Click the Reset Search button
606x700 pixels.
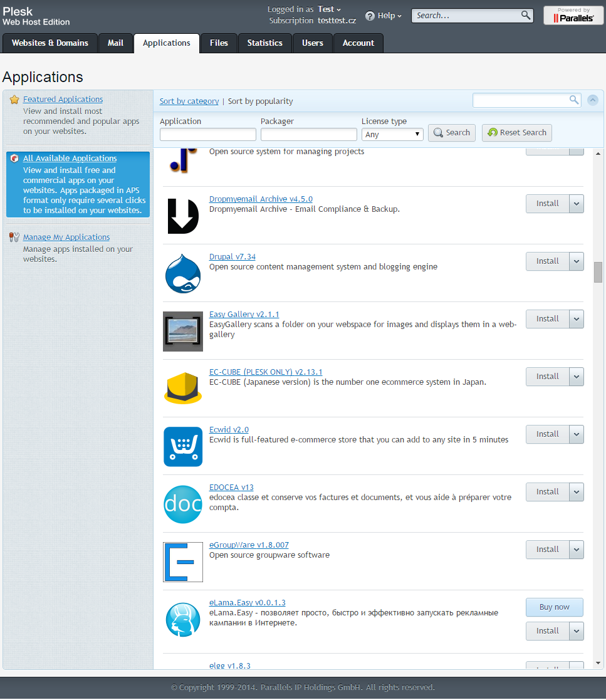(x=517, y=132)
